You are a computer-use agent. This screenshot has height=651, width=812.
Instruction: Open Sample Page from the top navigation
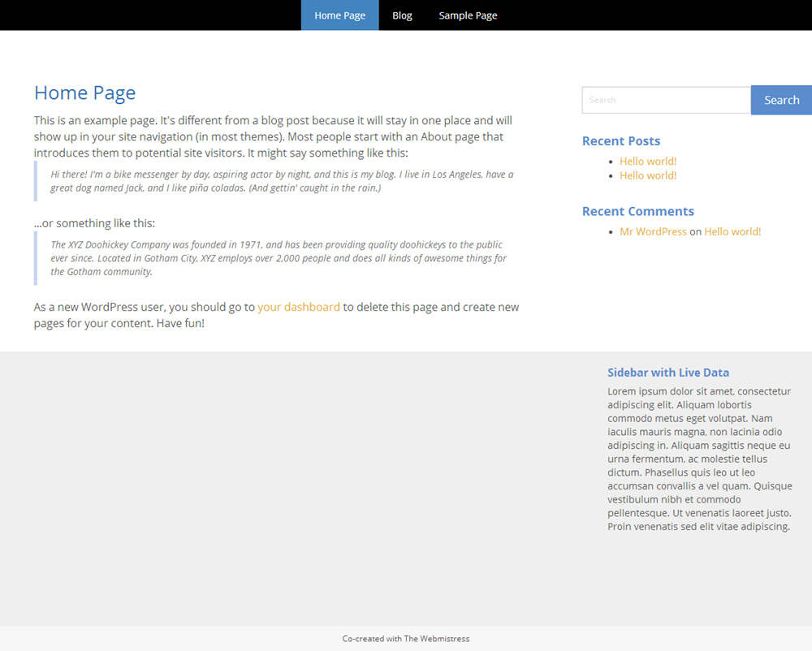tap(468, 15)
